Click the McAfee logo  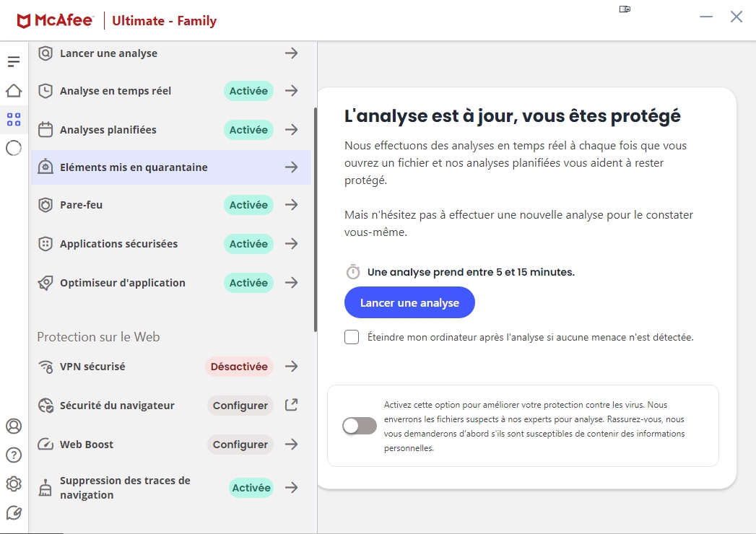[x=54, y=21]
